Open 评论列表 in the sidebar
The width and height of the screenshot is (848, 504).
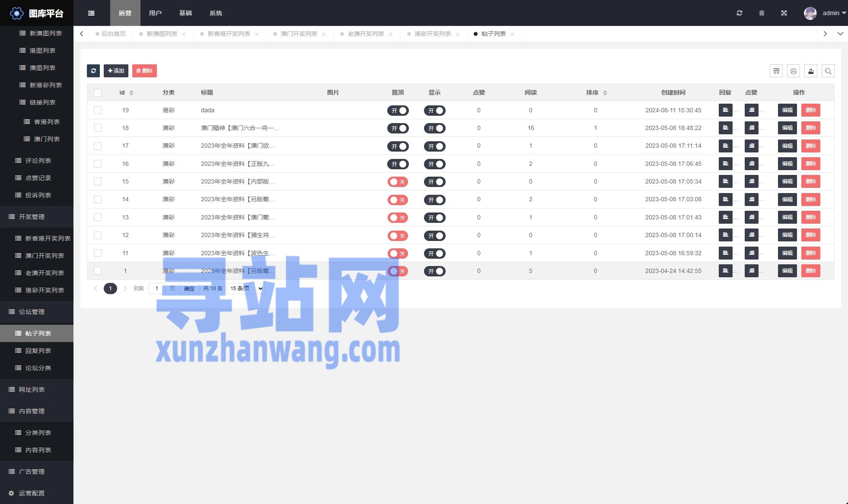tap(37, 161)
